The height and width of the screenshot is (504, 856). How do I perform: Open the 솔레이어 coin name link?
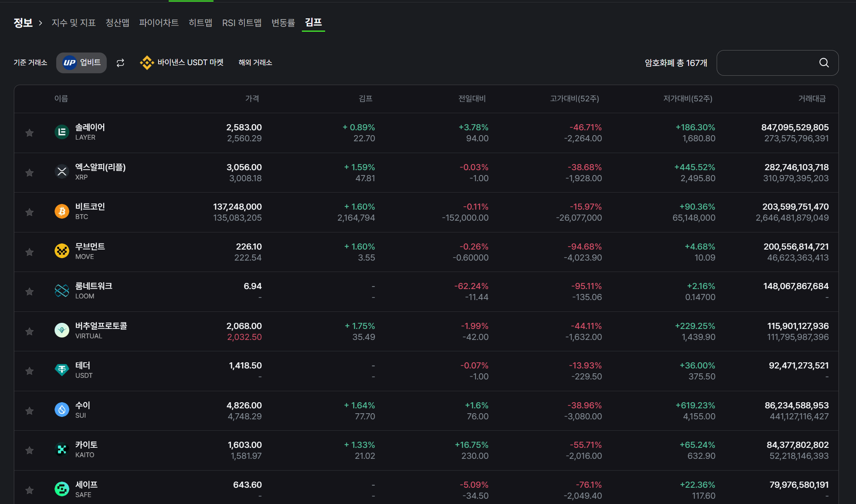coord(90,127)
